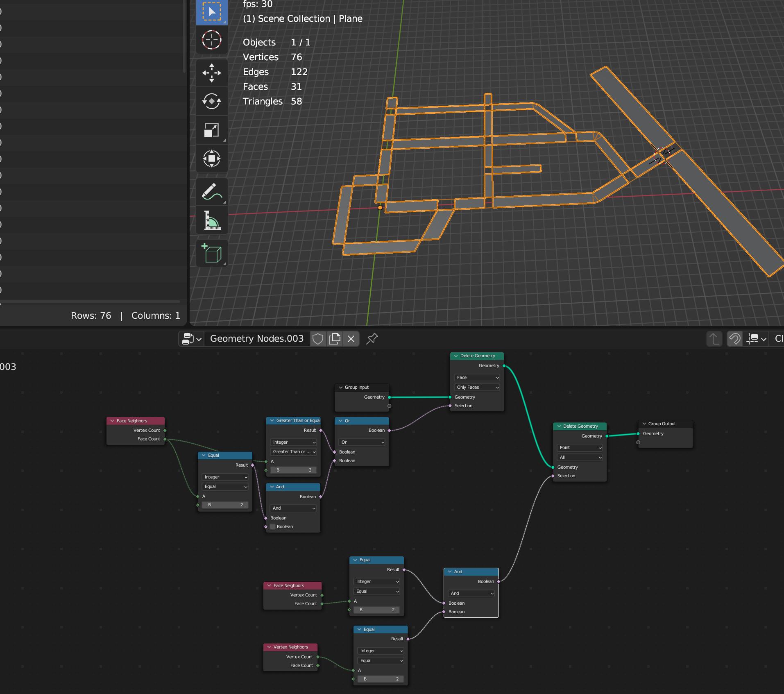Open Integer type dropdown in Greater Than node

(x=294, y=442)
